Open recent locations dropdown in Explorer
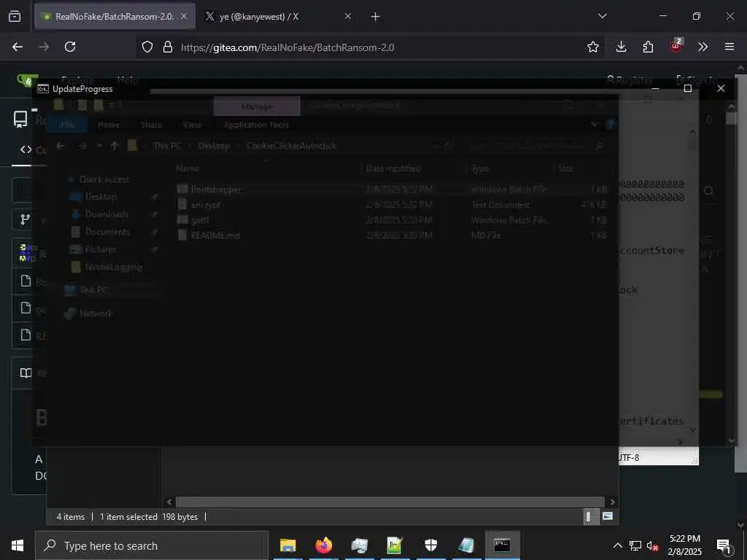Viewport: 747px width, 560px height. (x=99, y=146)
